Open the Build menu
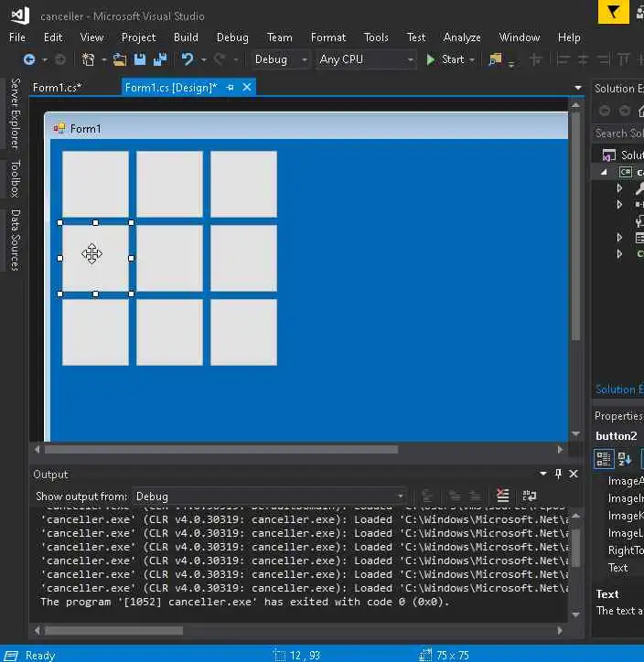The height and width of the screenshot is (662, 644). [186, 37]
